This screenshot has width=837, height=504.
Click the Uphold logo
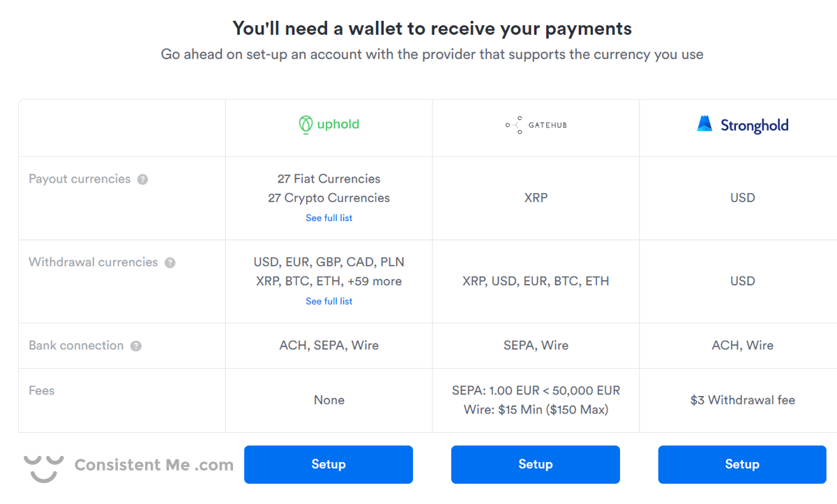point(329,125)
